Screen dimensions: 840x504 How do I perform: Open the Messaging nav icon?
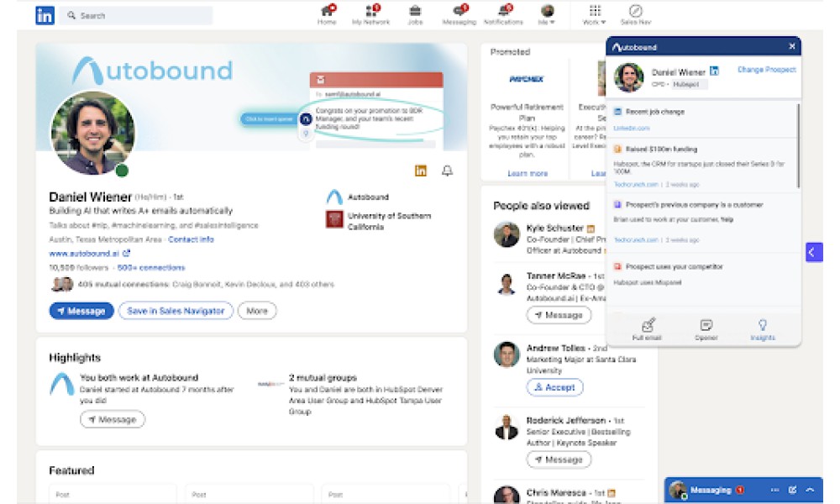459,14
